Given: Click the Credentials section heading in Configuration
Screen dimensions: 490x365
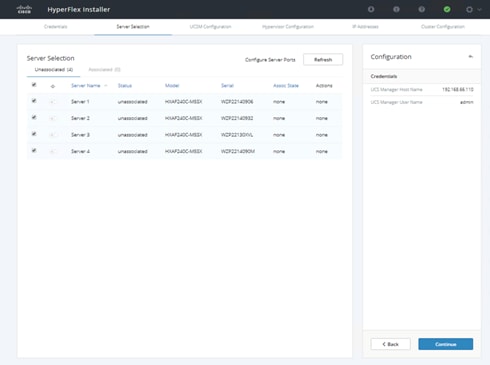Looking at the screenshot, I should tap(384, 76).
